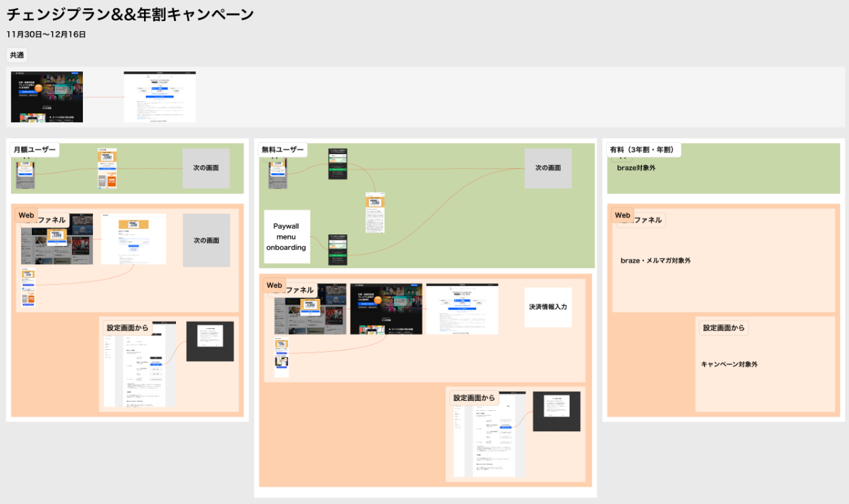Select the Paywall menu onboarding box
This screenshot has width=849, height=504.
(x=287, y=237)
